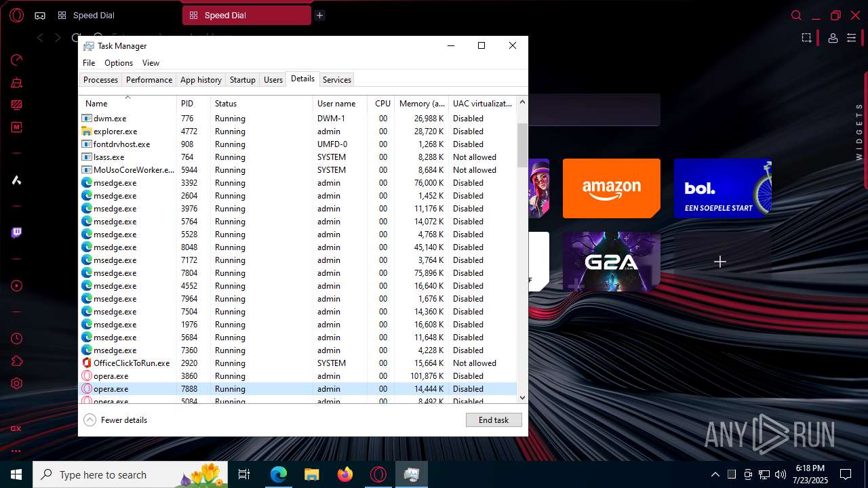868x488 pixels.
Task: Open the Options menu in Task Manager
Action: pos(119,63)
